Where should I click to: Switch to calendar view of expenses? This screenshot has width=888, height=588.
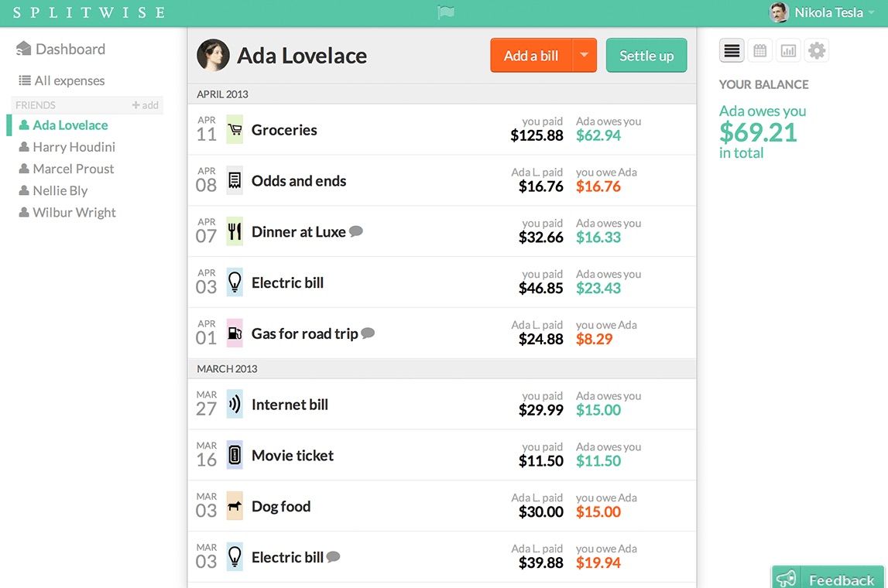pyautogui.click(x=759, y=50)
